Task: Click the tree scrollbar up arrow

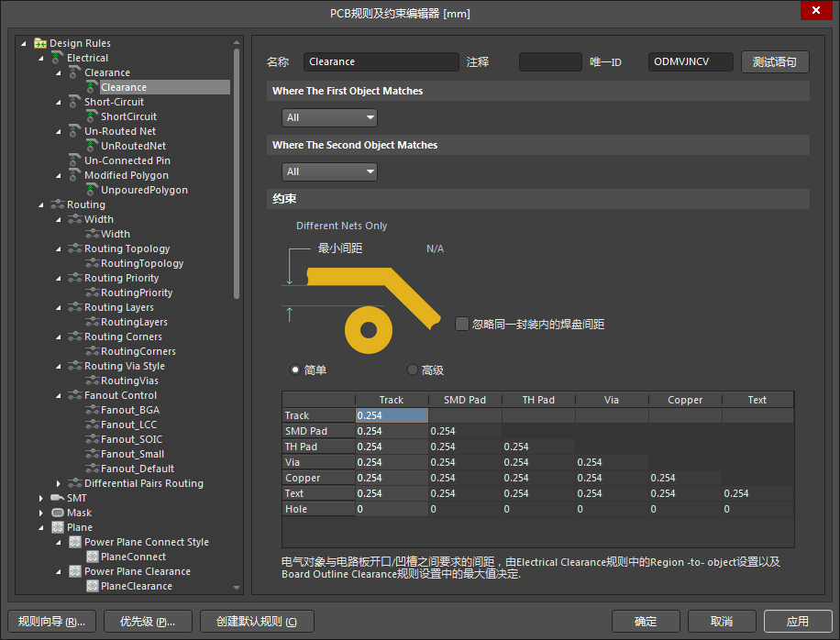Action: coord(237,42)
